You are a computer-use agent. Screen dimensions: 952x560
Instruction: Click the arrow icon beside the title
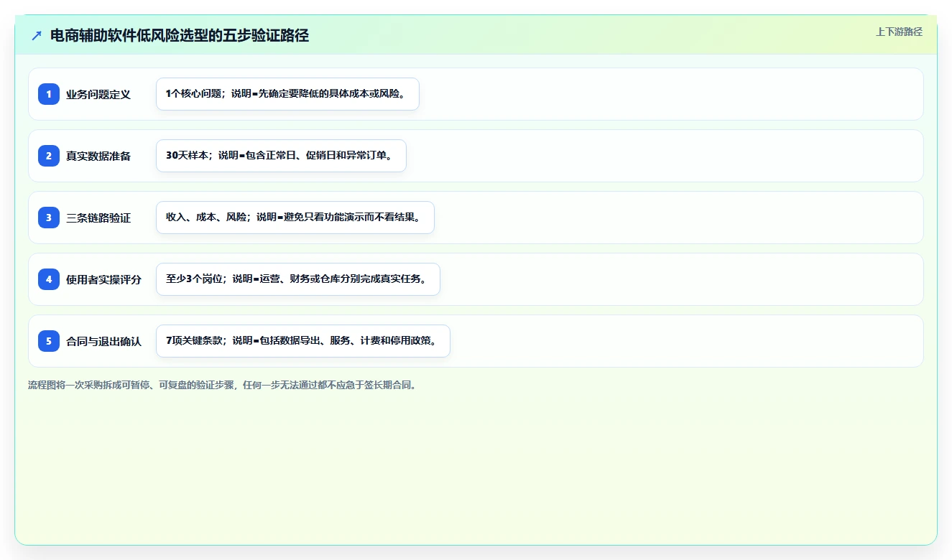(37, 36)
